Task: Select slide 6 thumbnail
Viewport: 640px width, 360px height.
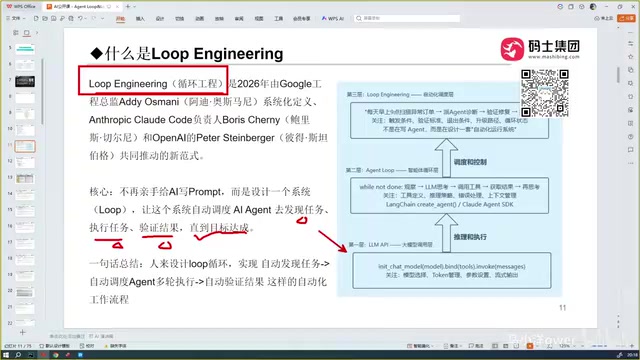Action: click(25, 65)
